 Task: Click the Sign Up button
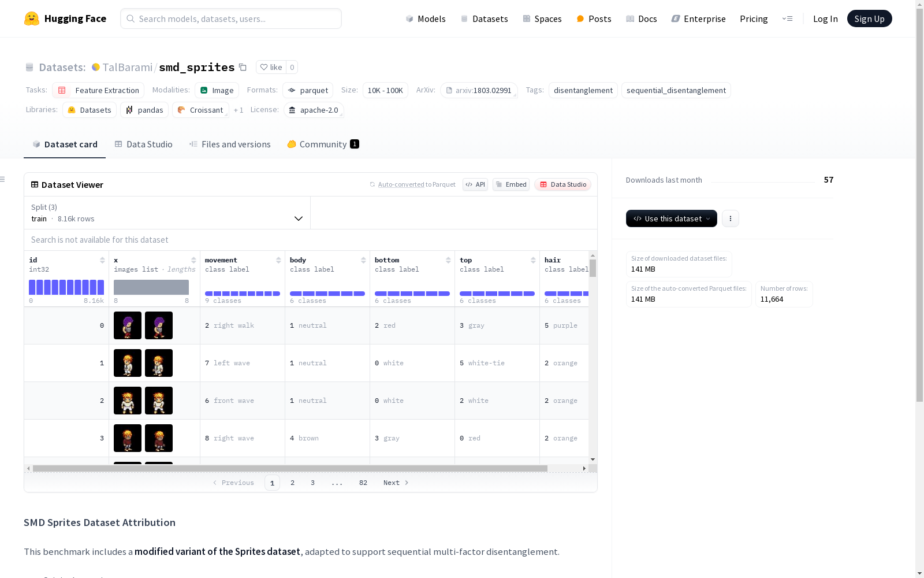(870, 18)
